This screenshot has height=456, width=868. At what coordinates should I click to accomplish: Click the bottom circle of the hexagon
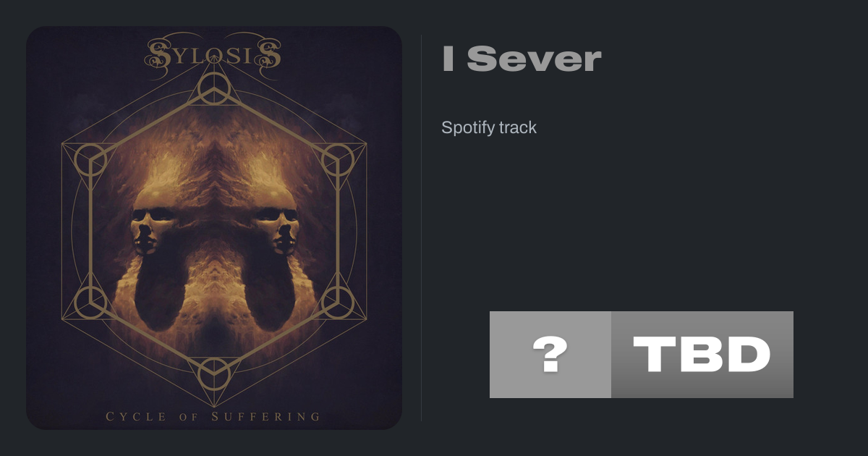click(214, 373)
